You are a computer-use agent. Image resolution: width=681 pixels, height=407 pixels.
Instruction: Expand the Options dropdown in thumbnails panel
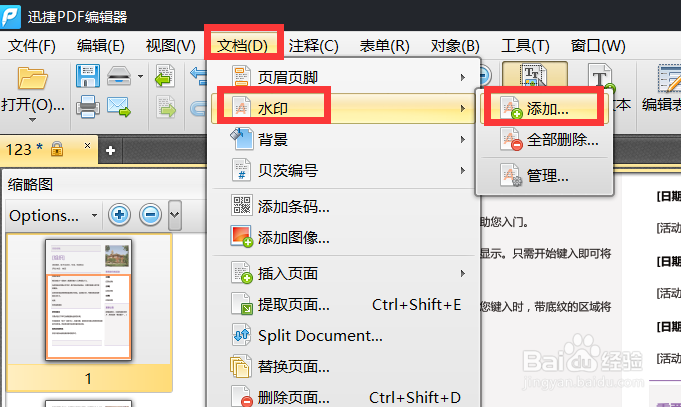tap(53, 215)
